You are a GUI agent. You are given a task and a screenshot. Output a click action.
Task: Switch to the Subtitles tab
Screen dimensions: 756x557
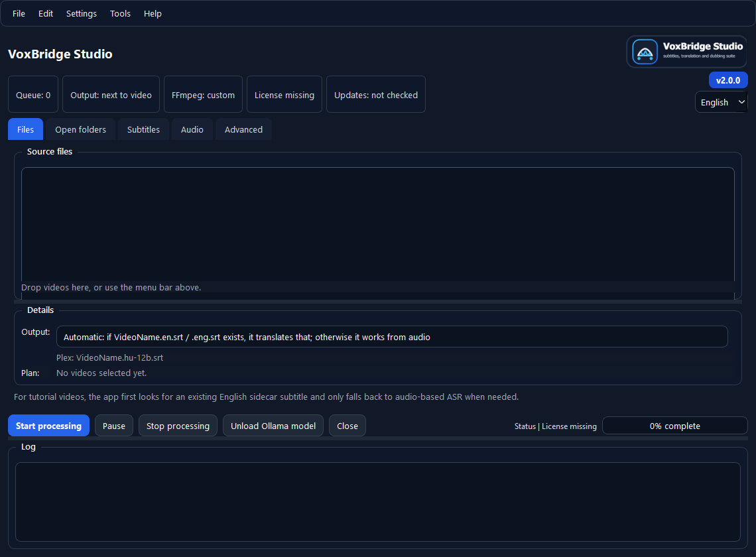143,129
